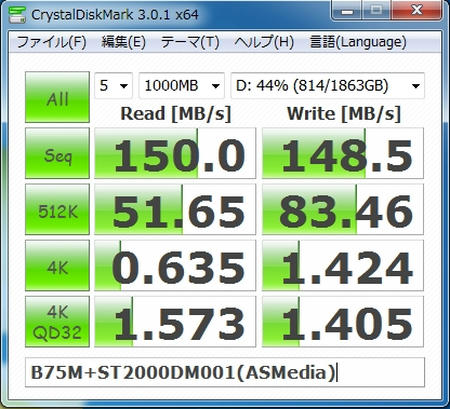Open the 言語(Language) menu
This screenshot has width=450, height=409.
(358, 42)
